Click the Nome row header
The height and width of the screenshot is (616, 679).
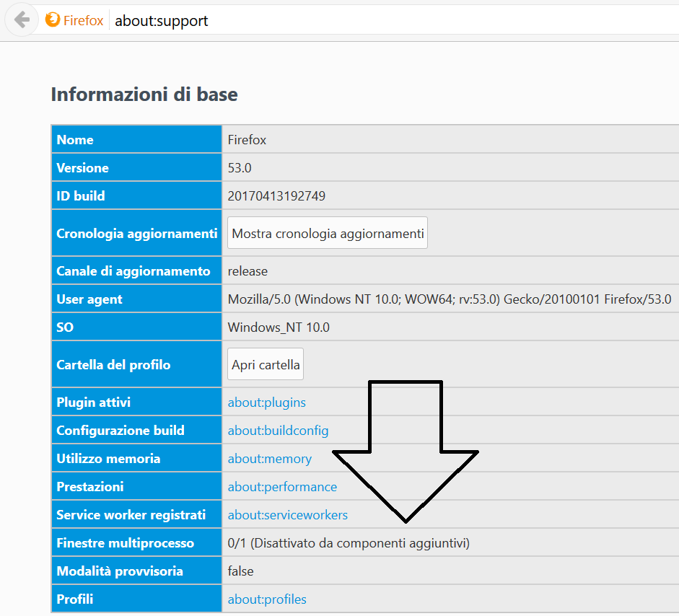[136, 139]
